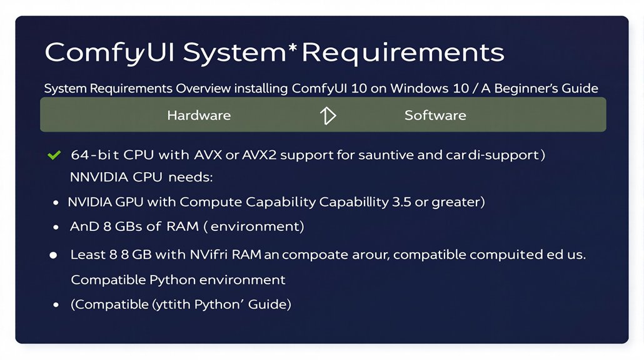Click the System Requirements Overview subtitle
This screenshot has height=360, width=644.
click(321, 88)
